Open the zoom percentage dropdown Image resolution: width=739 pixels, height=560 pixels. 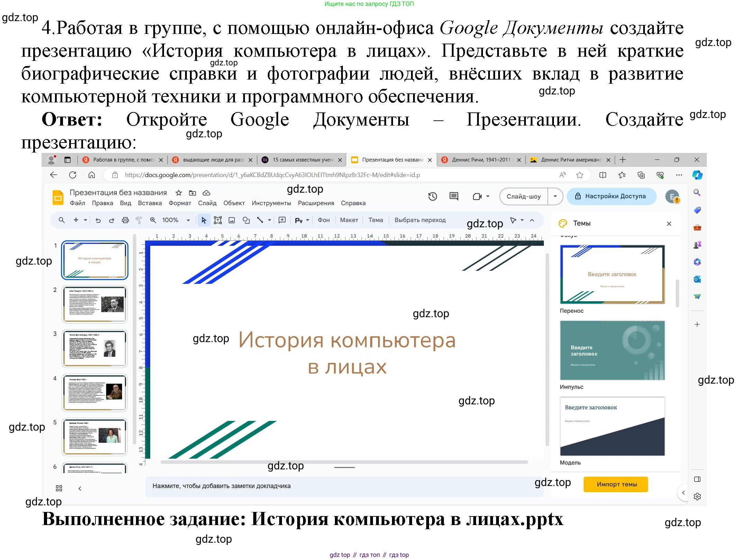pos(188,220)
